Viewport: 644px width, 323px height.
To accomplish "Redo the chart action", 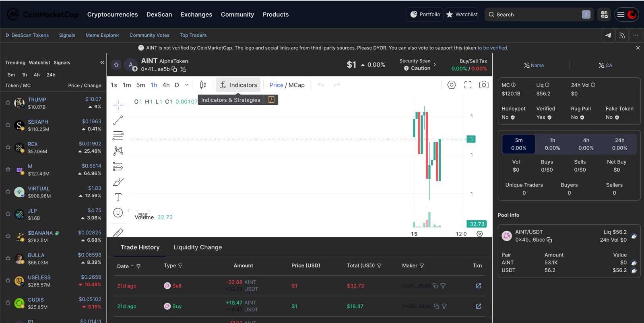I will click(x=337, y=85).
